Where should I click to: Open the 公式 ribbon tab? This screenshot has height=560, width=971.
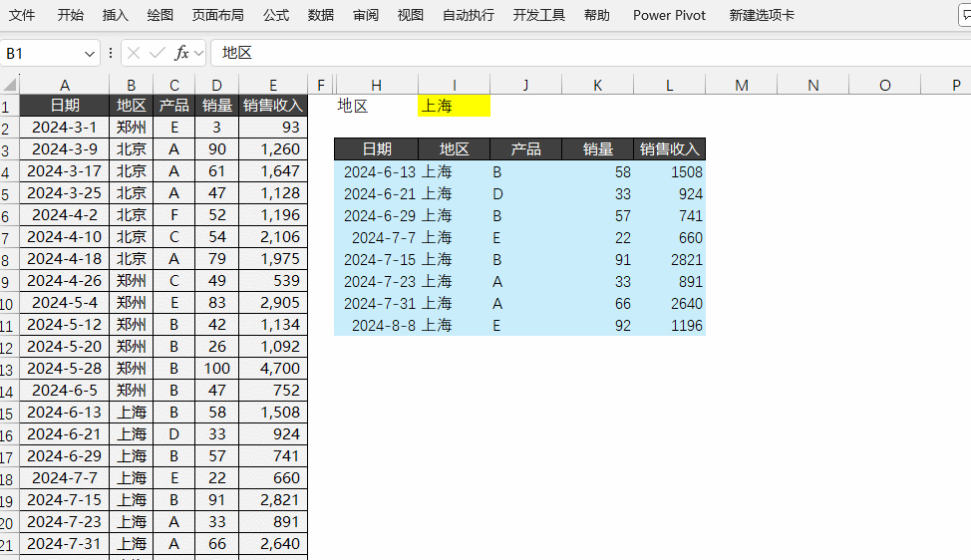(275, 16)
